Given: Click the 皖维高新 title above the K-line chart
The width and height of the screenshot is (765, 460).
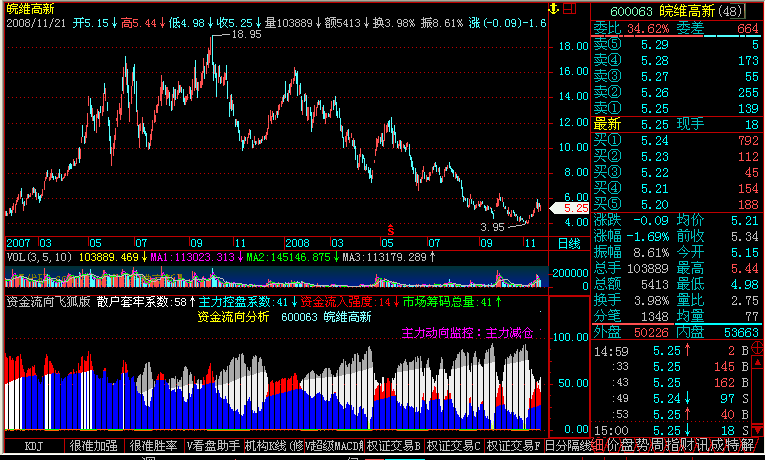Looking at the screenshot, I should tap(30, 8).
